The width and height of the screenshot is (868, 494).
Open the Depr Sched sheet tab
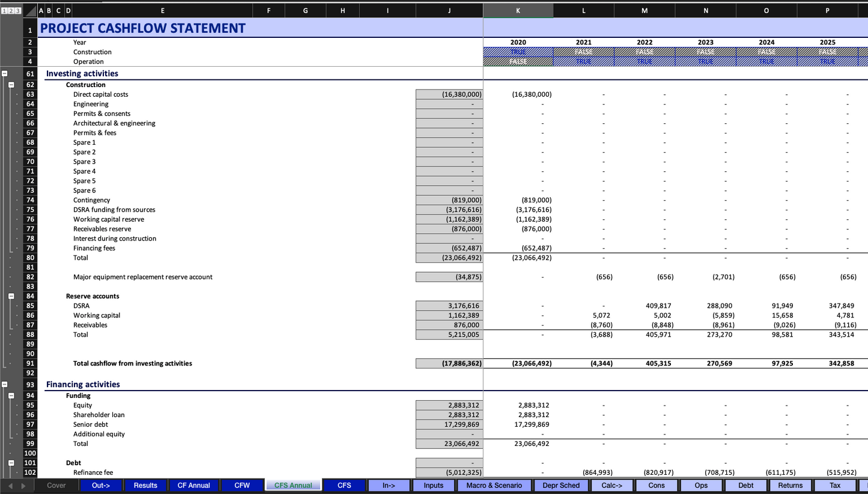(x=561, y=486)
